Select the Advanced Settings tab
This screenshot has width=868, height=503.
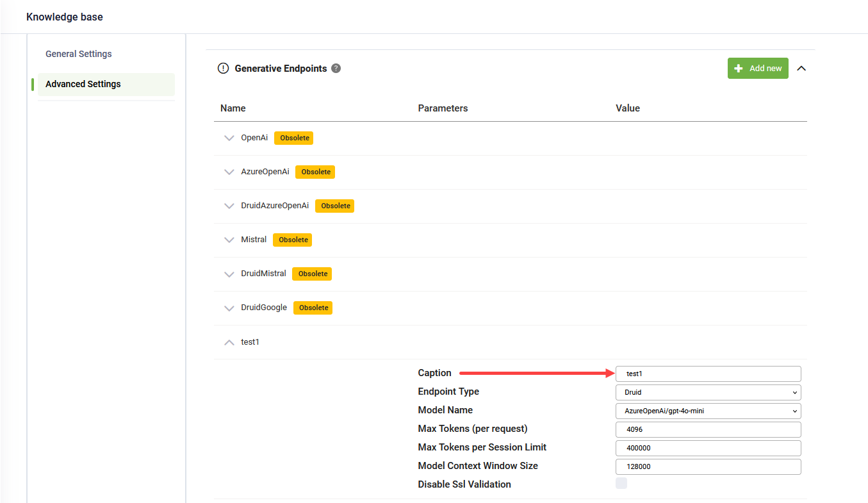coord(106,84)
